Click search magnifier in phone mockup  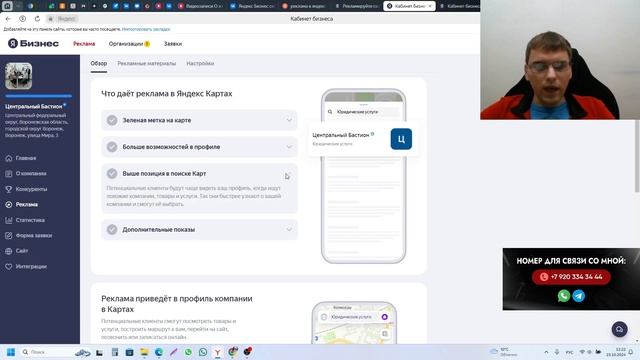coord(330,112)
